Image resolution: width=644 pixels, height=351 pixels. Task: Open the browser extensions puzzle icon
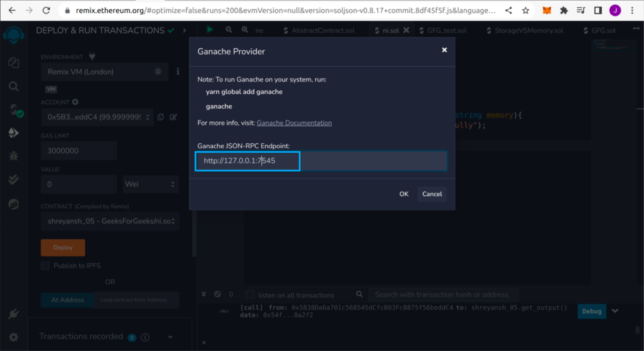click(564, 10)
